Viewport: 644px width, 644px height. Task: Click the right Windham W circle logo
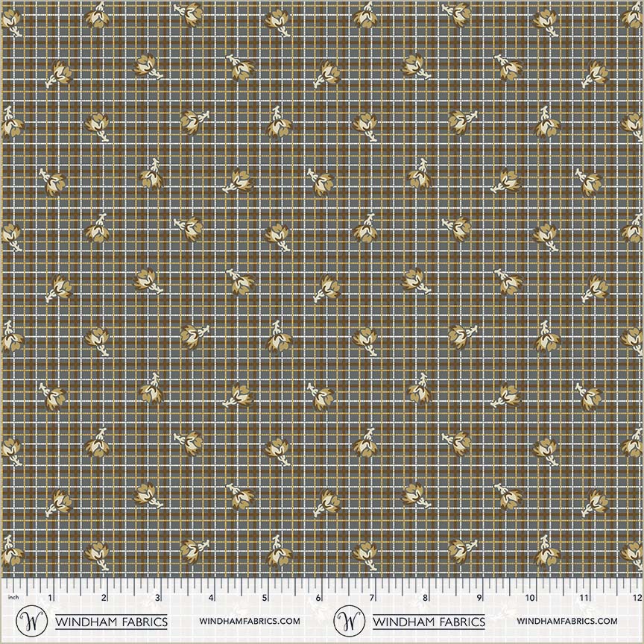point(350,620)
